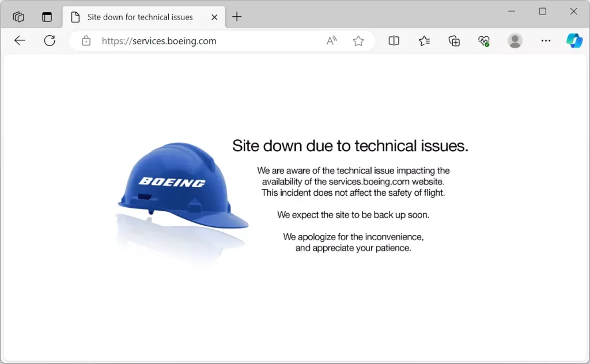
Task: Click the blue Boeing hard hat image
Action: (x=183, y=185)
